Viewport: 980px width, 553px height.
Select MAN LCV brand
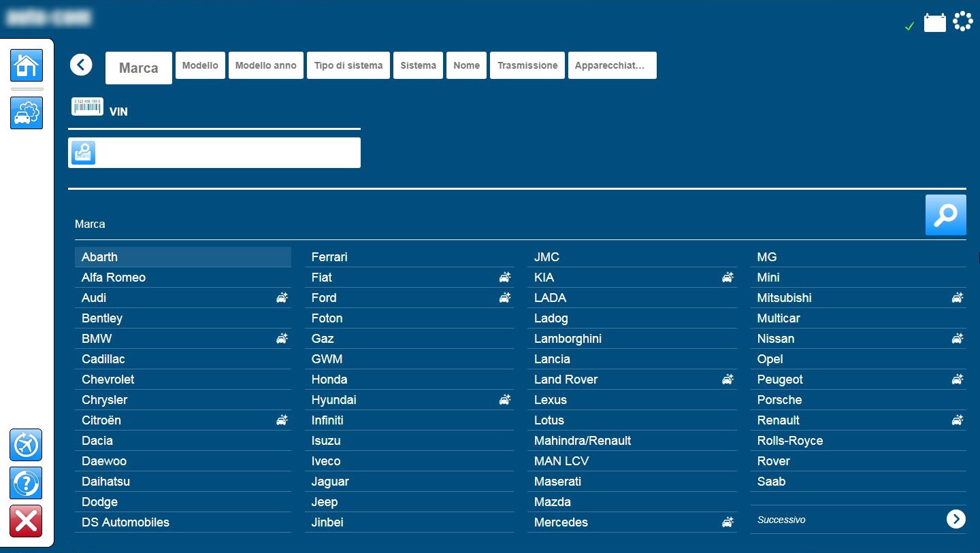pyautogui.click(x=632, y=461)
